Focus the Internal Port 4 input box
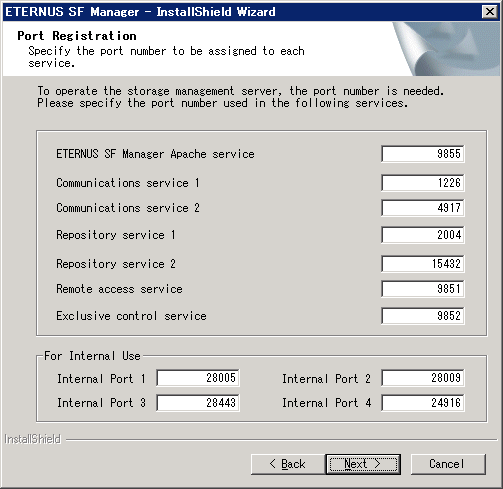Viewport: 503px width, 489px height. [x=423, y=403]
